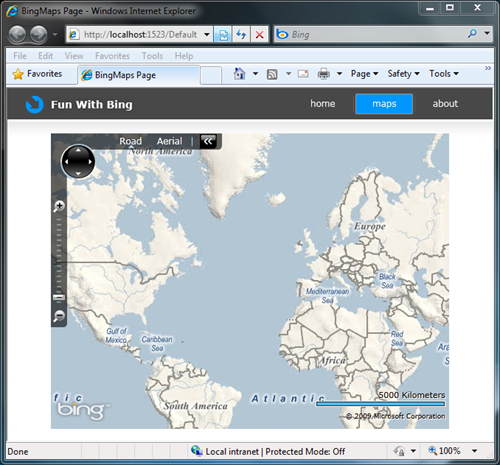Toggle Compatibility View icon in address bar
Image resolution: width=500 pixels, height=465 pixels.
(223, 34)
